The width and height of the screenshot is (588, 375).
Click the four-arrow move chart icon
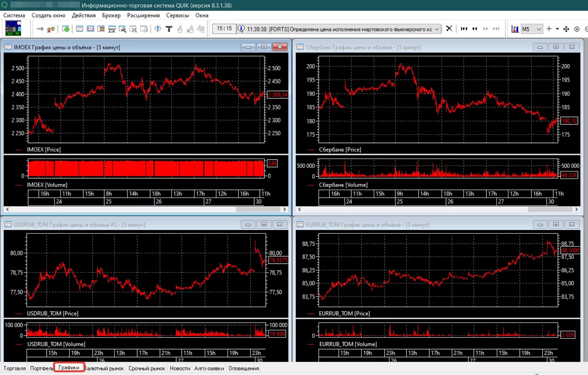coord(566,29)
